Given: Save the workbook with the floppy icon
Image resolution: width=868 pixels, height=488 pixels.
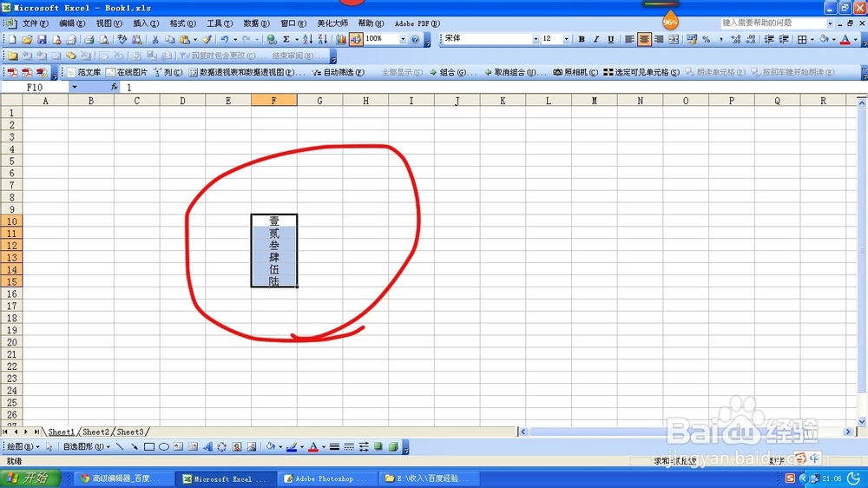Looking at the screenshot, I should click(x=42, y=39).
